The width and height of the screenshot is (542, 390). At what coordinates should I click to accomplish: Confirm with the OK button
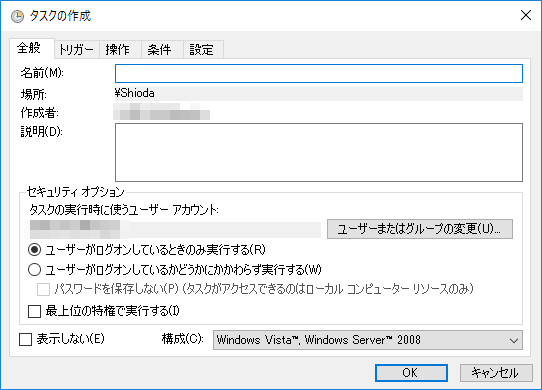[411, 373]
